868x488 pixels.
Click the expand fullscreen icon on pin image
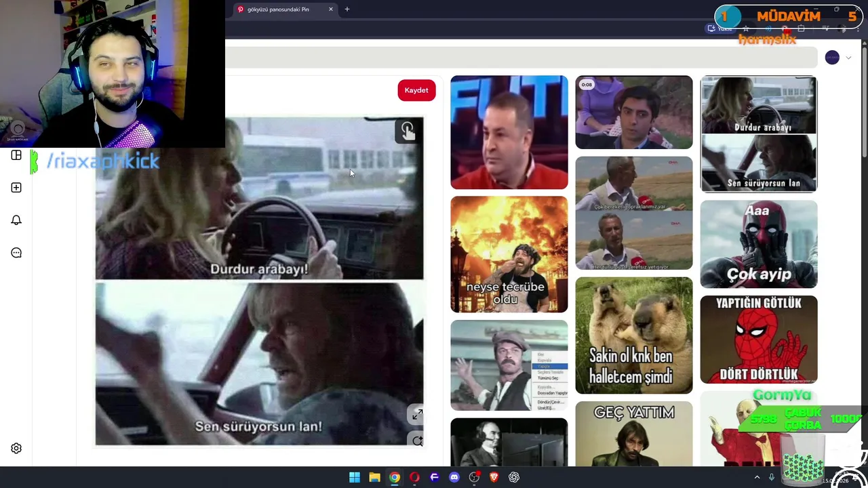pyautogui.click(x=417, y=415)
